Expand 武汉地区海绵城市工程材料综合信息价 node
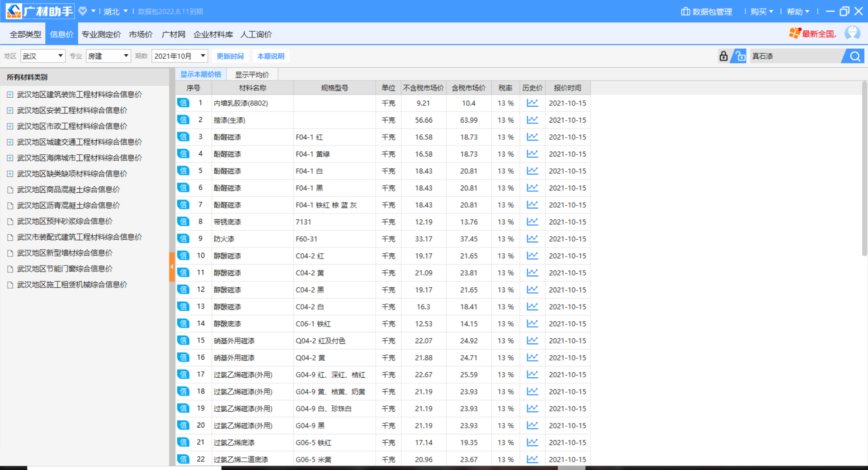 (10, 158)
